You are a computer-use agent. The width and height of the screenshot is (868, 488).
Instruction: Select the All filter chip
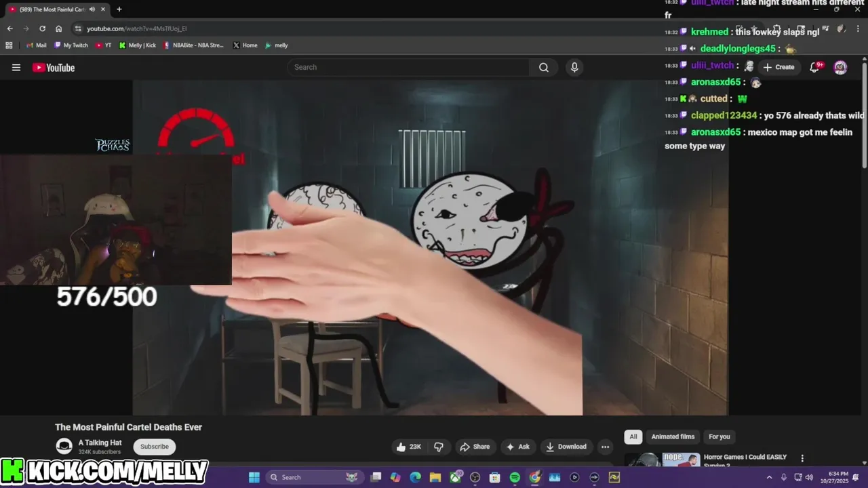(633, 436)
